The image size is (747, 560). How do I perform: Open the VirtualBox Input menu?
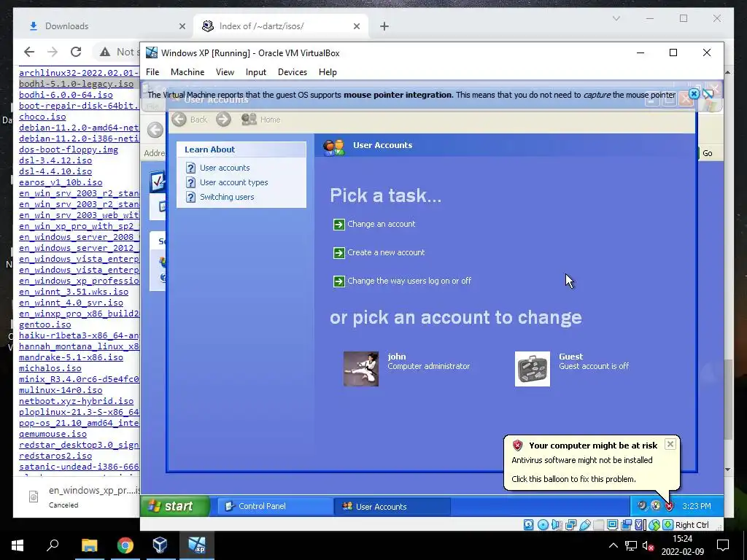click(256, 72)
